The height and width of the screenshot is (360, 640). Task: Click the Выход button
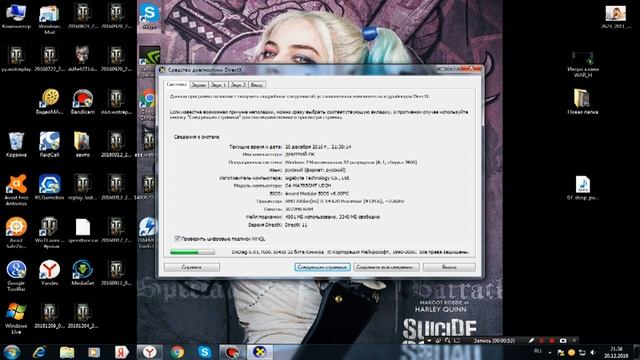(449, 267)
